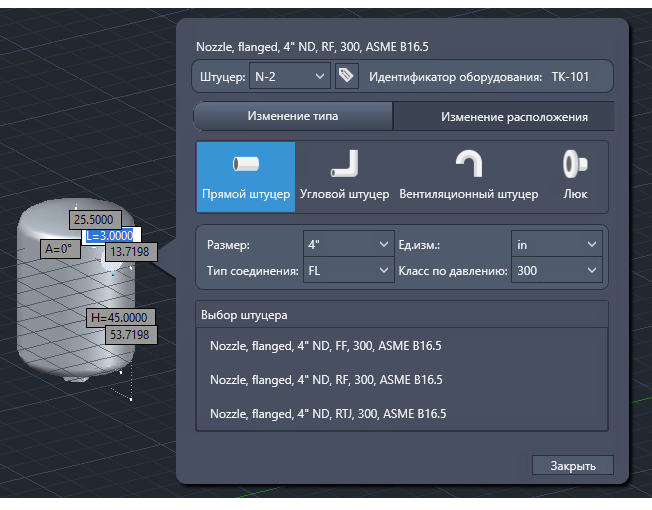
Task: Click the 53.7198 dimension label
Action: 131,335
